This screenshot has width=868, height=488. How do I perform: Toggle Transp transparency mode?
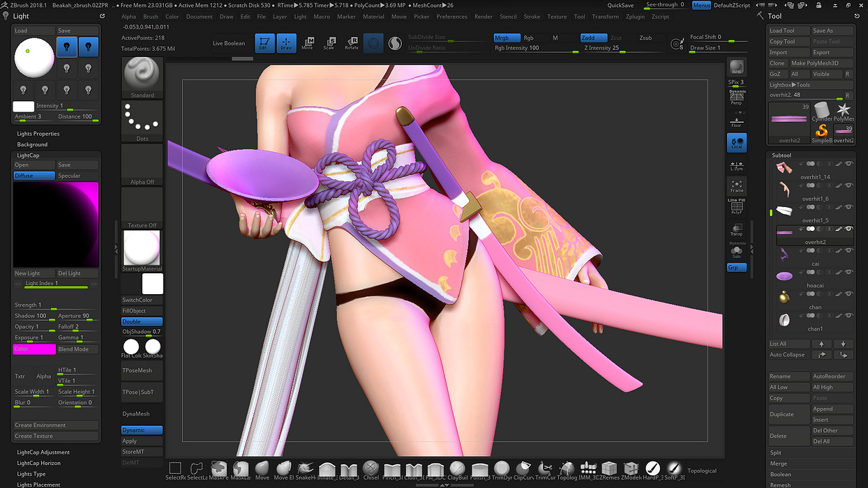(x=736, y=229)
